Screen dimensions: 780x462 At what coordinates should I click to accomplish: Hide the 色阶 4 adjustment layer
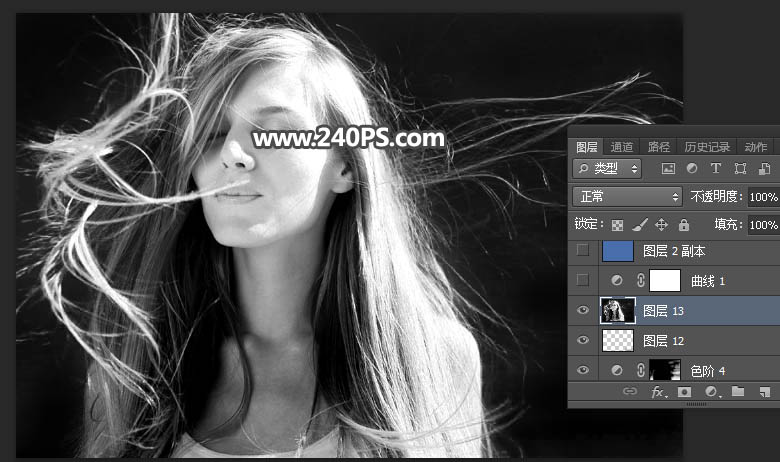coord(583,370)
